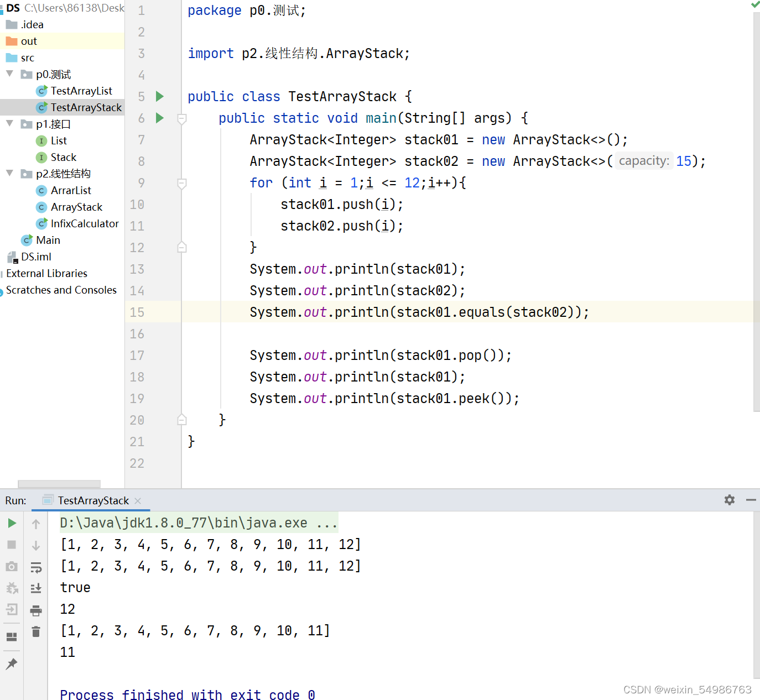Open the ArrayStack class in the project tree
760x700 pixels.
point(76,207)
